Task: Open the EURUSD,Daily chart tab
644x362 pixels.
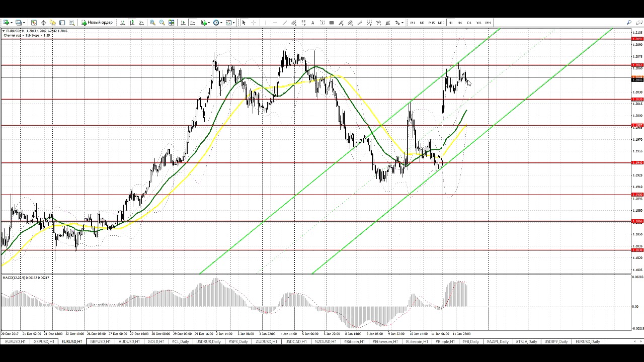Action: click(588, 342)
